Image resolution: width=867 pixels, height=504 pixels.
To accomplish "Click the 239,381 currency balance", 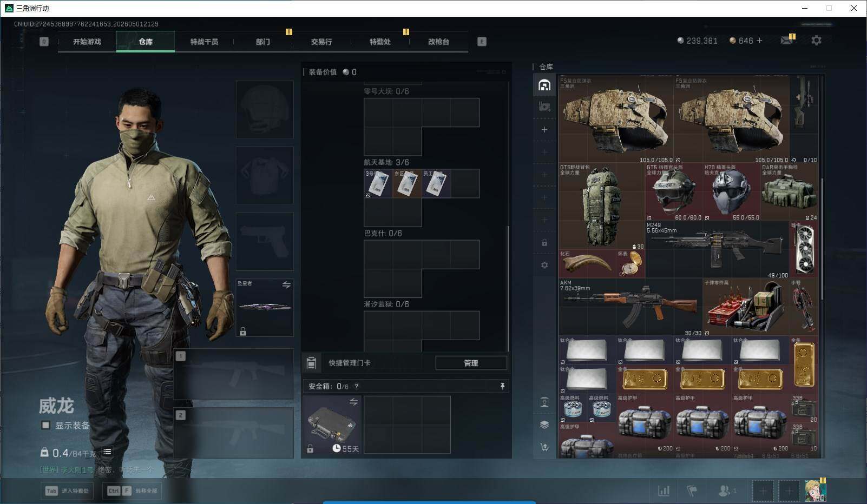I will [698, 41].
